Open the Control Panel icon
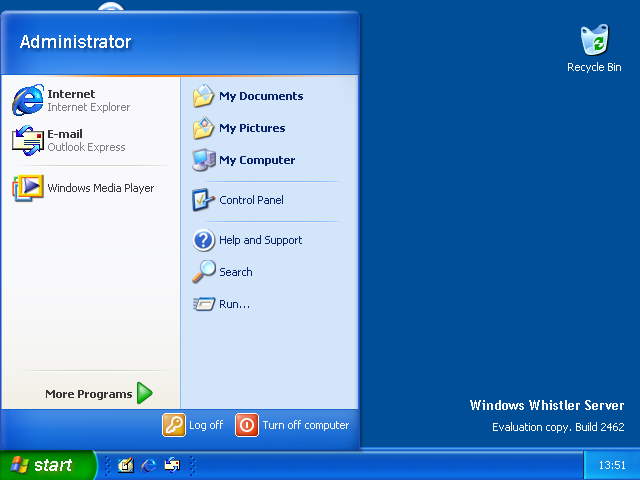 (203, 200)
